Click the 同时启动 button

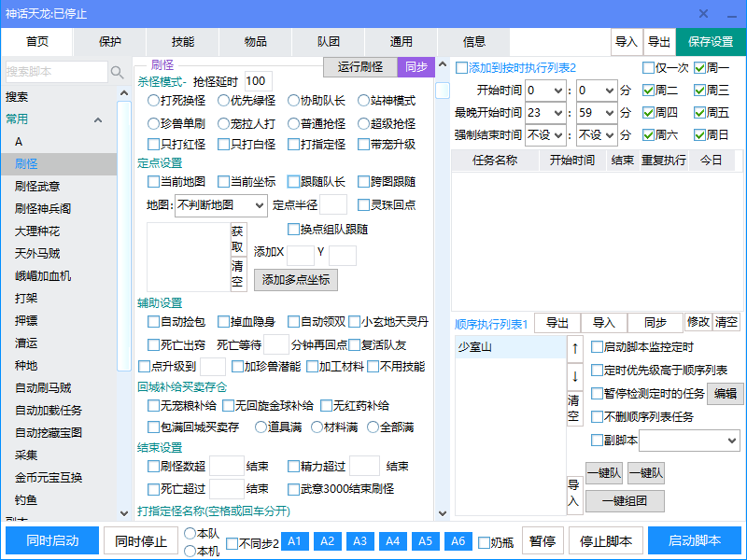tap(52, 541)
